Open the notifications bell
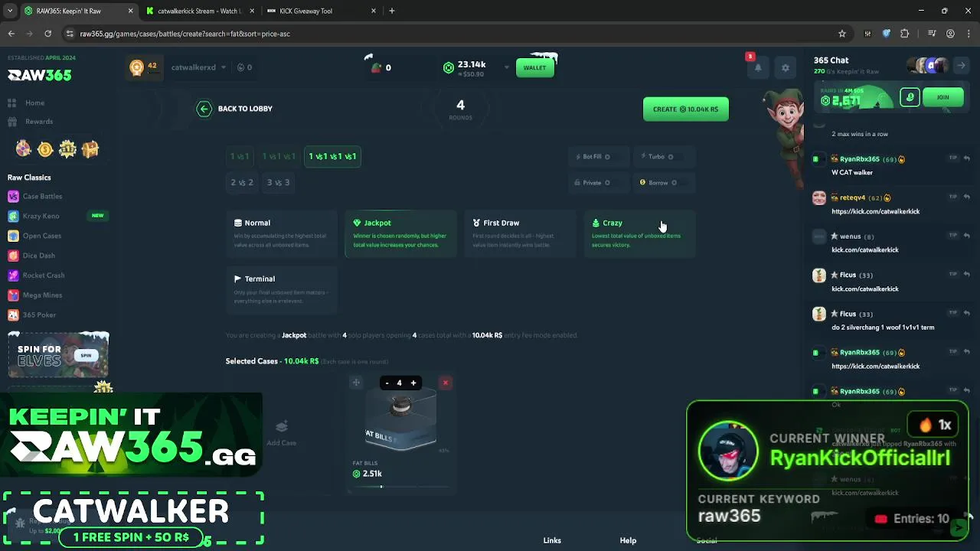This screenshot has width=980, height=551. [x=758, y=67]
